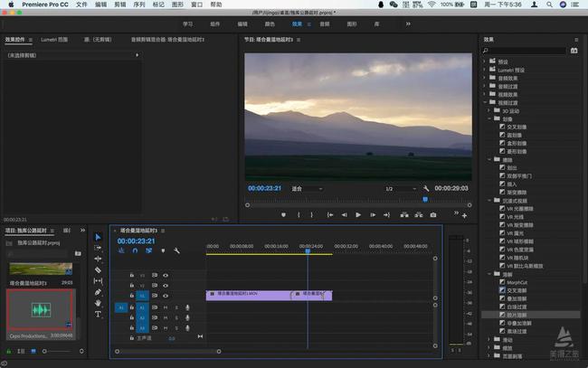
Task: Switch to 颜色 workspace tab
Action: (270, 24)
